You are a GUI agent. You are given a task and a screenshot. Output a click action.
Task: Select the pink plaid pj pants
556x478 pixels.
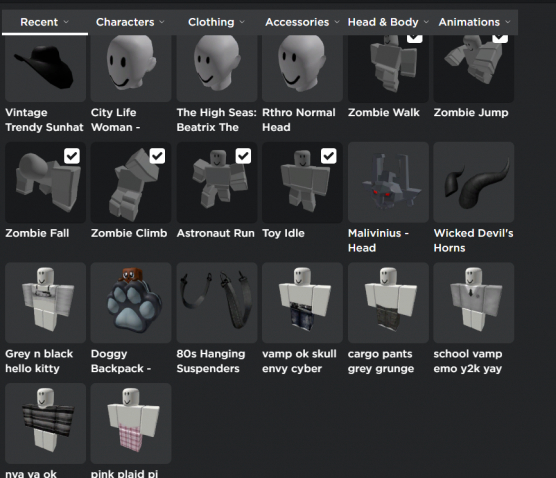(x=131, y=423)
